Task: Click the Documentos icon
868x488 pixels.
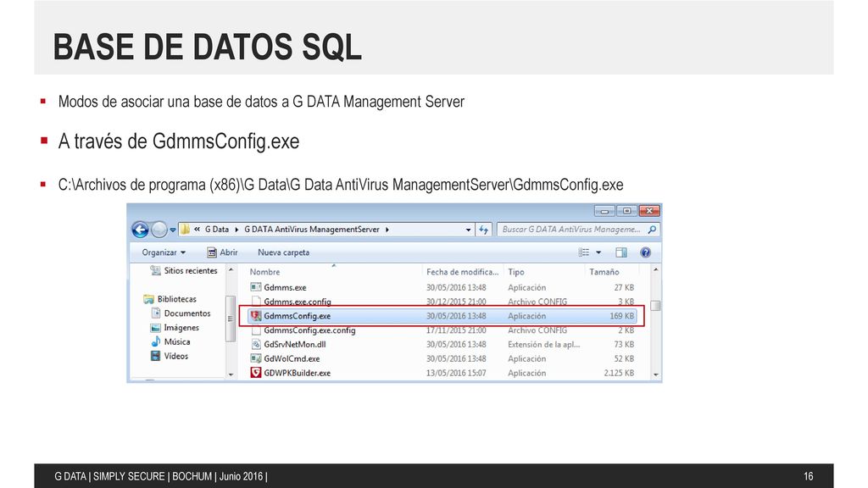Action: click(156, 313)
